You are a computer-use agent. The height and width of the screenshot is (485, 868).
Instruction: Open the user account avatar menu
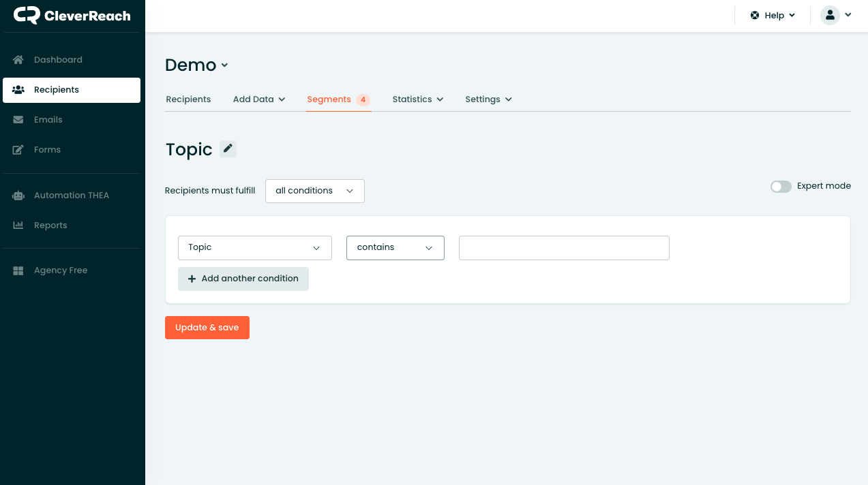(x=836, y=15)
